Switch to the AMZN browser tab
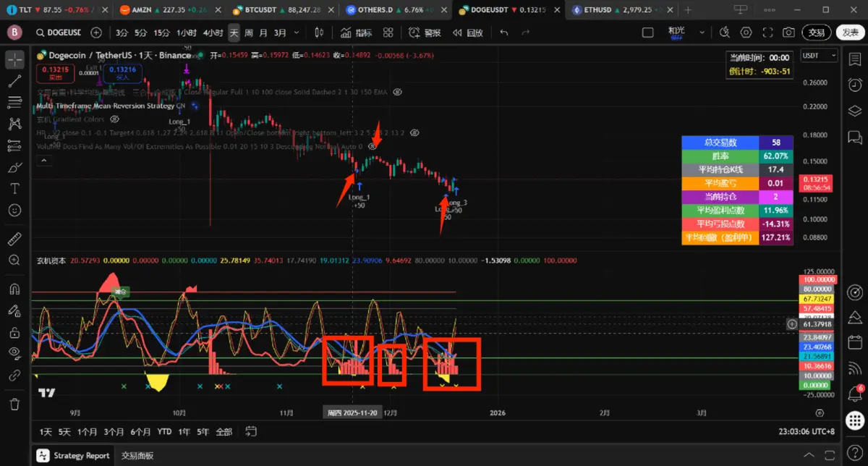 pos(170,10)
